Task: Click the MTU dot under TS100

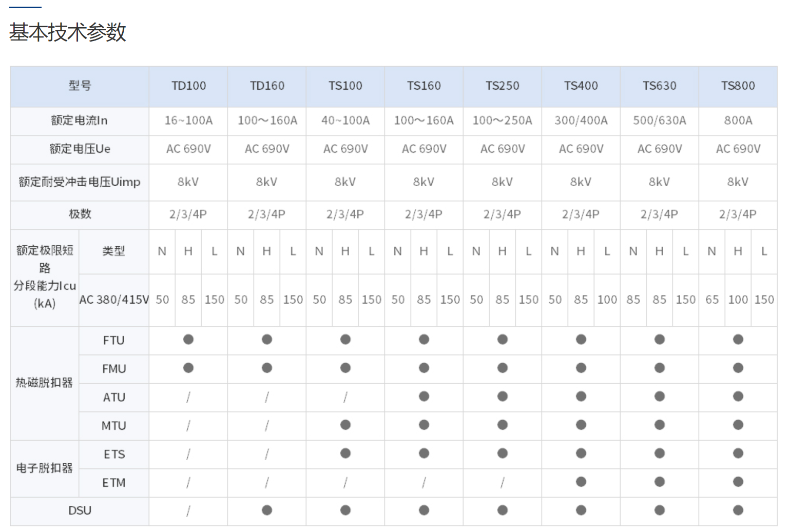Action: pos(345,425)
